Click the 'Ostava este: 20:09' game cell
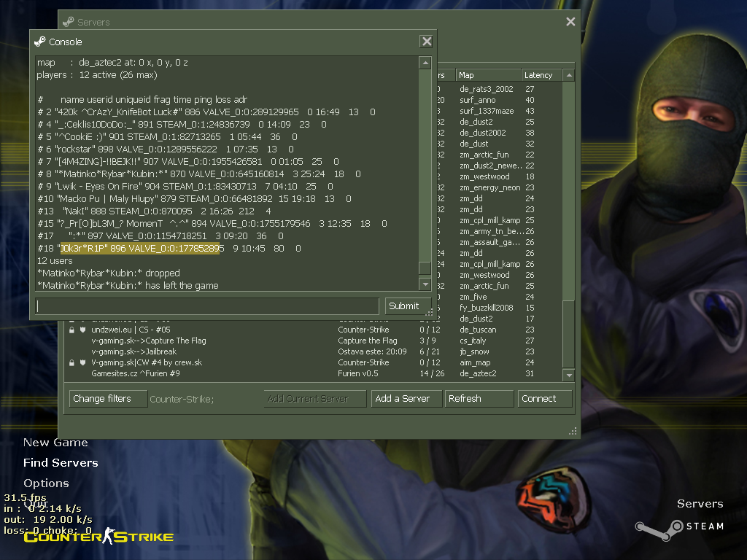 (x=372, y=351)
